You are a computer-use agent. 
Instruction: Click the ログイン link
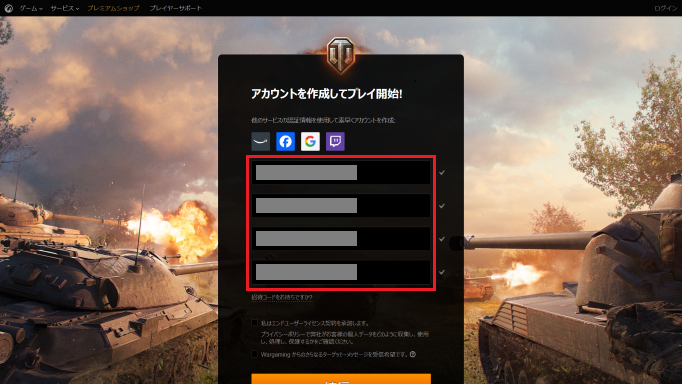click(665, 8)
